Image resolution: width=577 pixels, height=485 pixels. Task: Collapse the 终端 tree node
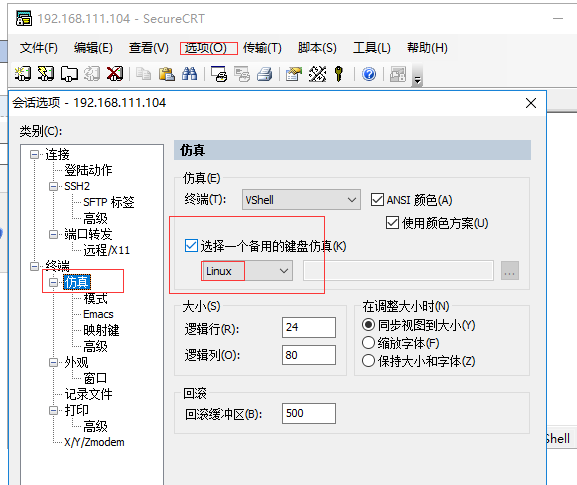[34, 266]
